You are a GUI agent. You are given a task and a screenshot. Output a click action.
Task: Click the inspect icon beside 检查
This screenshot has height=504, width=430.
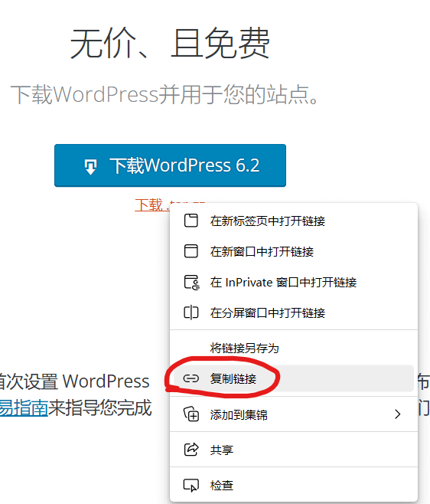(191, 485)
